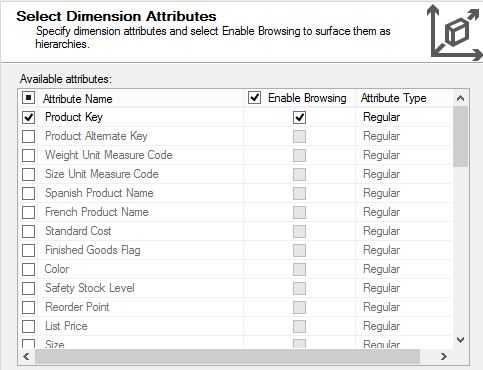Click the vertical scrollbar down arrow
This screenshot has height=370, width=483.
tap(460, 340)
